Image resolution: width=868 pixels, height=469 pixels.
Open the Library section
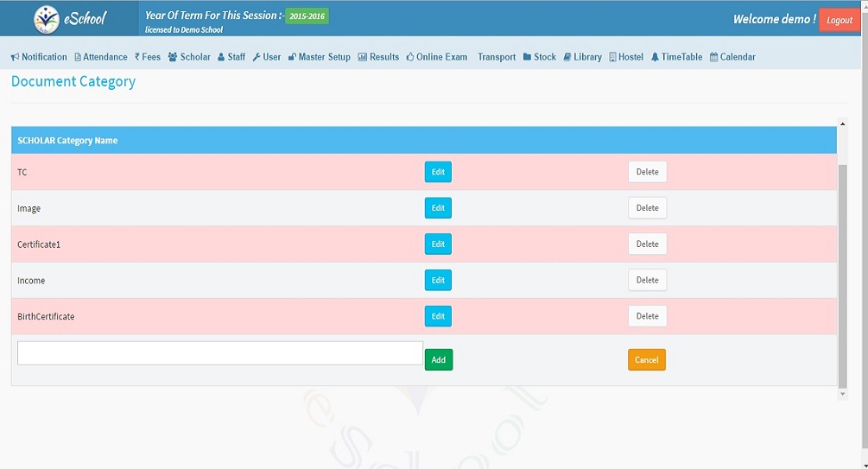point(582,57)
